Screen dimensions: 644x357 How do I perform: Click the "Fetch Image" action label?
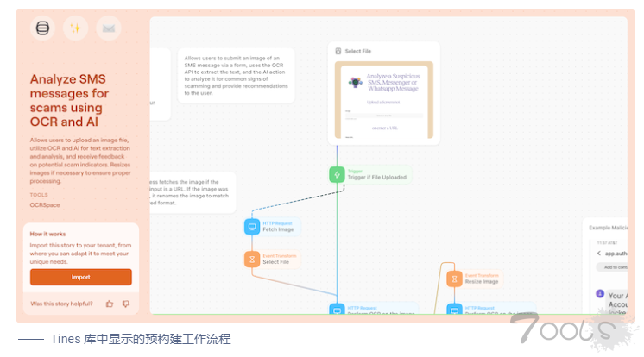[x=278, y=229]
